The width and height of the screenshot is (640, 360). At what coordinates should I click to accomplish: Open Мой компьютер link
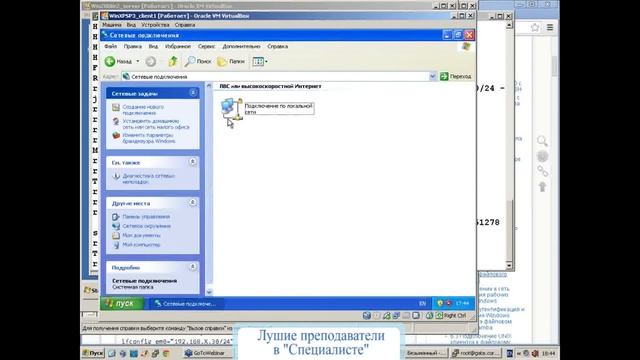point(141,245)
